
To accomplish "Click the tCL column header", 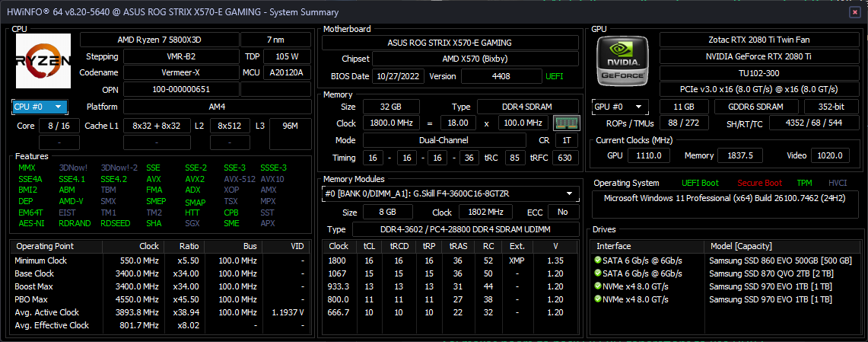I will pyautogui.click(x=369, y=246).
